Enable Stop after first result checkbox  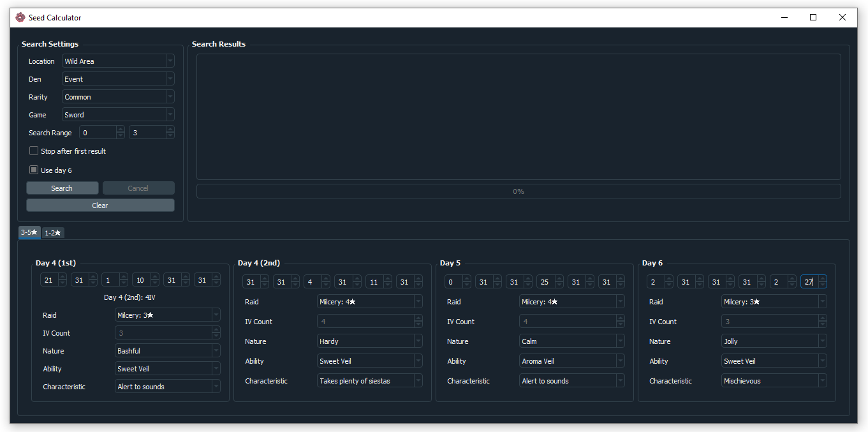[x=34, y=151]
